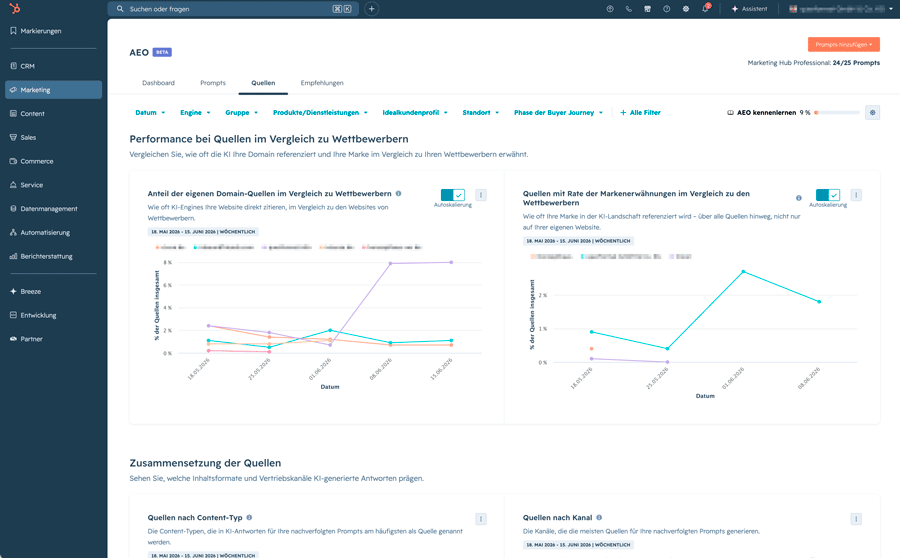The height and width of the screenshot is (558, 900).
Task: Click the BETA badge next to AEO
Action: pos(162,52)
